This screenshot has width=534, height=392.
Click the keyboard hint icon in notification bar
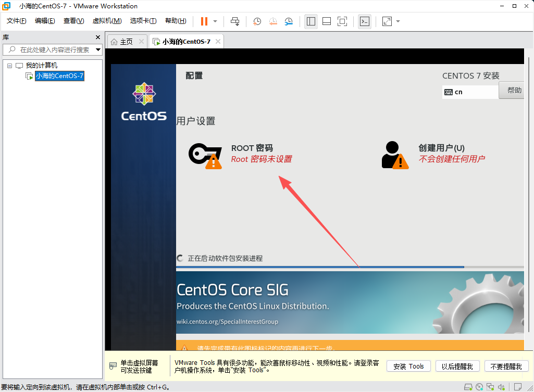pyautogui.click(x=113, y=366)
